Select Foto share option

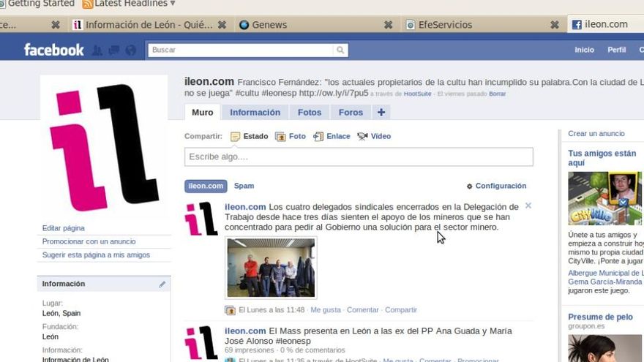click(x=291, y=136)
